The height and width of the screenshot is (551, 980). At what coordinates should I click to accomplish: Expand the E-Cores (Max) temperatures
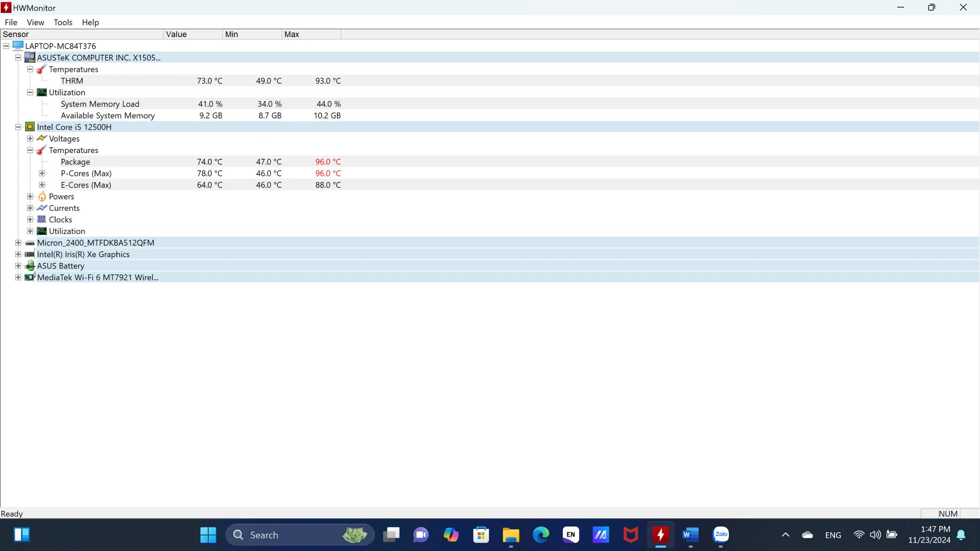(x=42, y=185)
